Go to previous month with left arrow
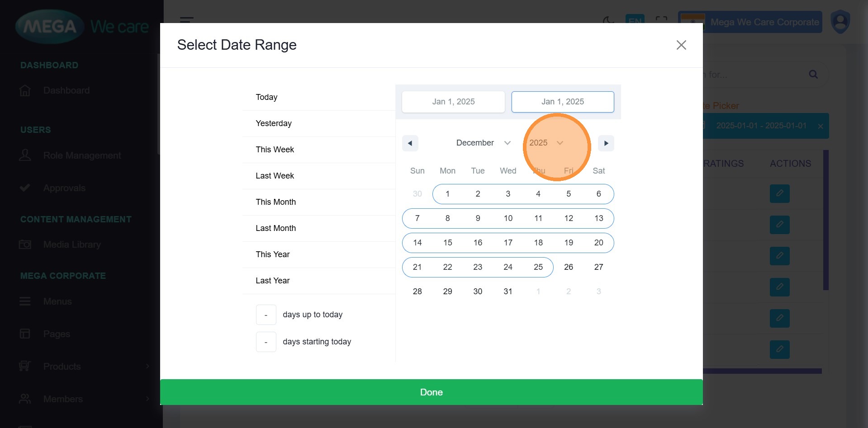 pyautogui.click(x=410, y=143)
